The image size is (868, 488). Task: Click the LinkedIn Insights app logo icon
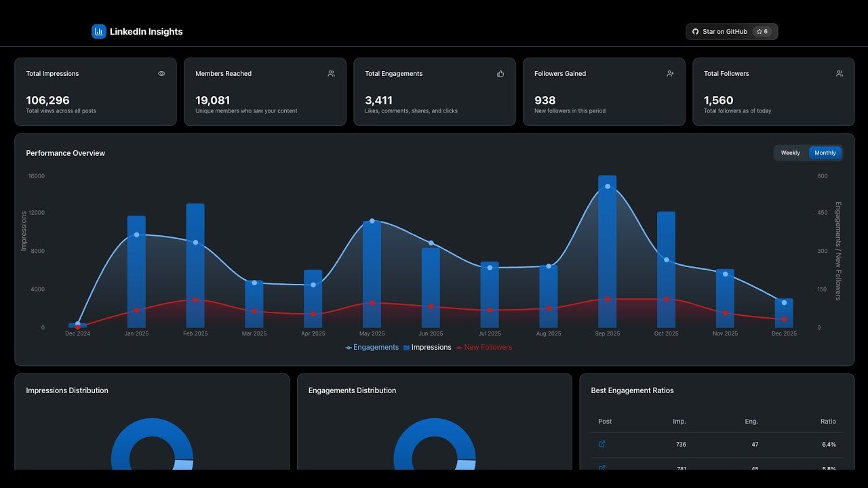(x=99, y=31)
